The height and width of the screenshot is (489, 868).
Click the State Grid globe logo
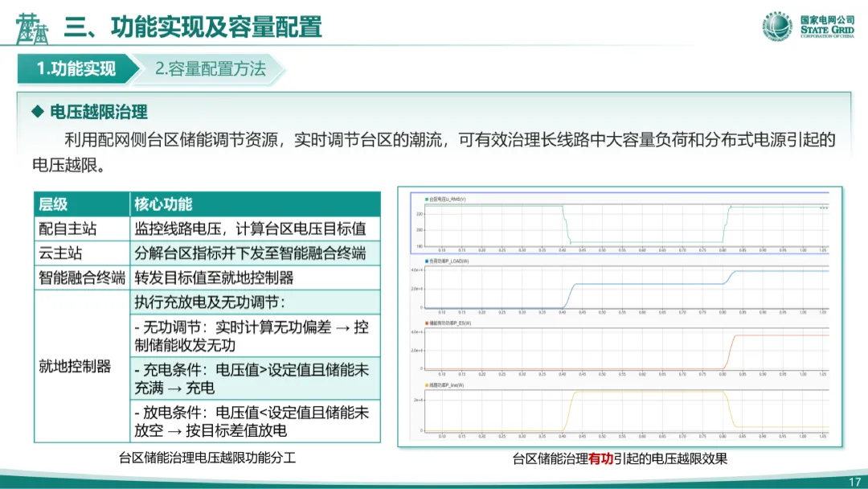[x=777, y=26]
